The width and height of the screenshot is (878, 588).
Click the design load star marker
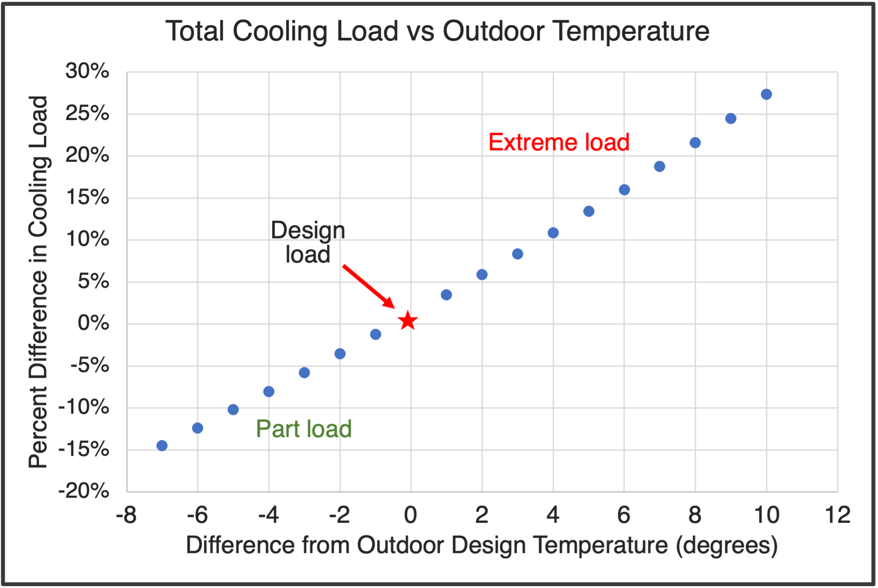coord(407,321)
